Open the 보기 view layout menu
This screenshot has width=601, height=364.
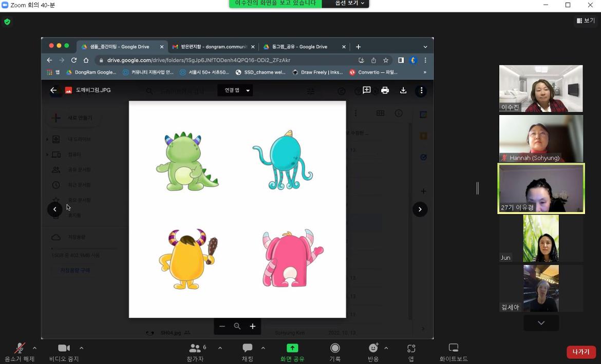click(x=586, y=21)
